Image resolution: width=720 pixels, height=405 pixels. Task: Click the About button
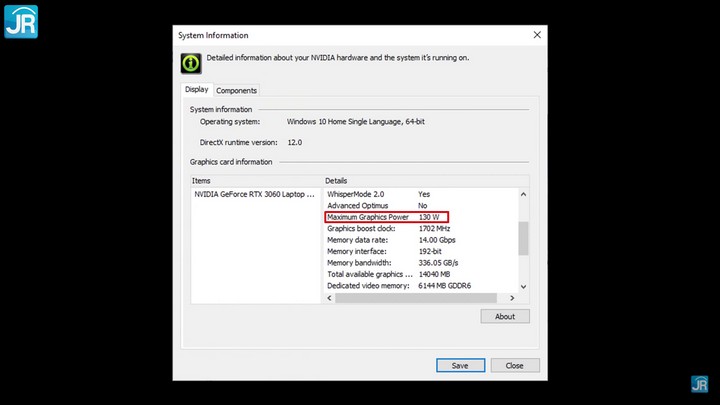(x=505, y=316)
